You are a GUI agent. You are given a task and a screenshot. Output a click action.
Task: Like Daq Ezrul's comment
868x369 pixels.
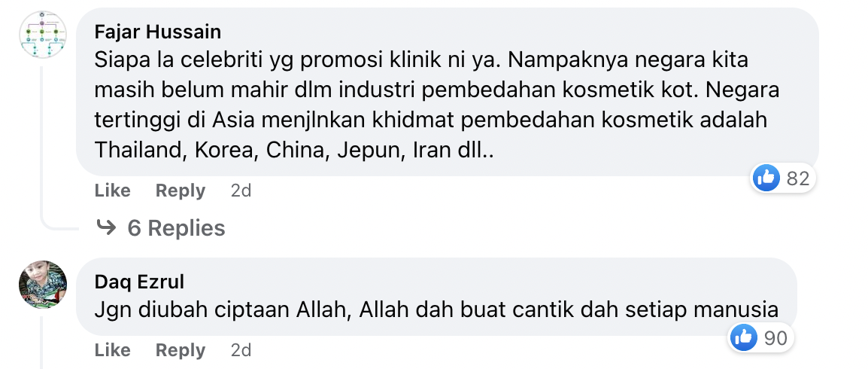112,350
